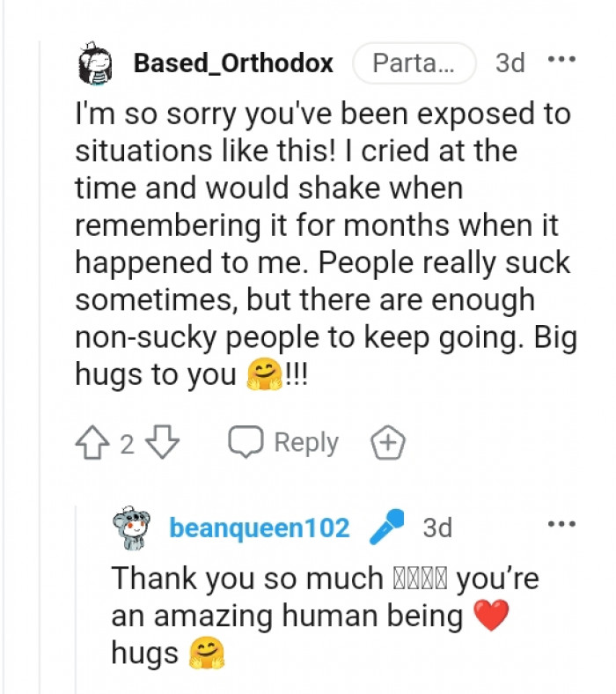
Task: Open the Based_Orthodox username profile link
Action: click(233, 63)
